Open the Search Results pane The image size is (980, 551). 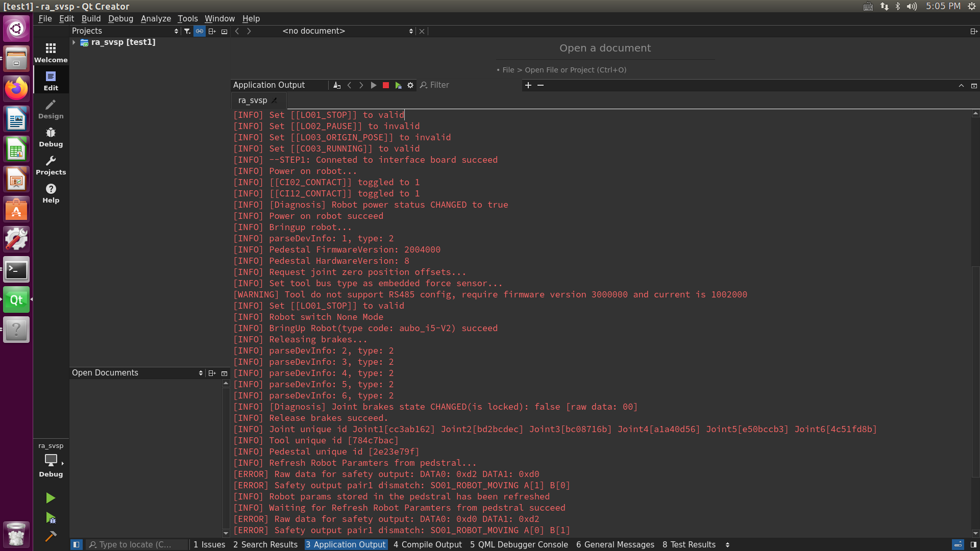[x=265, y=544]
